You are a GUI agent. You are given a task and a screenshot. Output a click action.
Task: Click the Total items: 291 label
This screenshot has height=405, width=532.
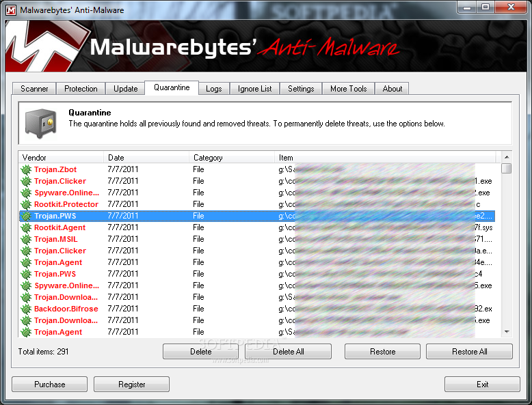pos(44,352)
